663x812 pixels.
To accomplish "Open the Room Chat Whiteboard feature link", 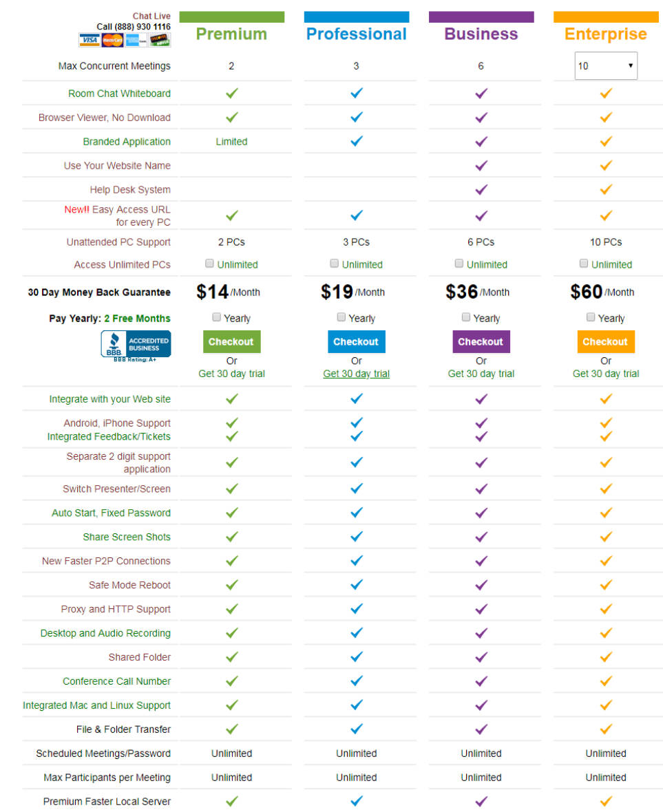I will pyautogui.click(x=119, y=93).
